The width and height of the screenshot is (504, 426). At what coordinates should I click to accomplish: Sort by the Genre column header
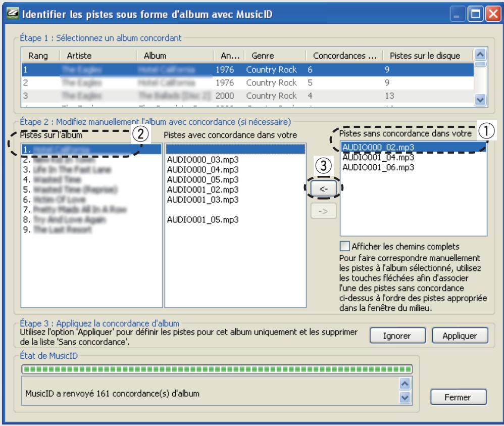point(275,56)
